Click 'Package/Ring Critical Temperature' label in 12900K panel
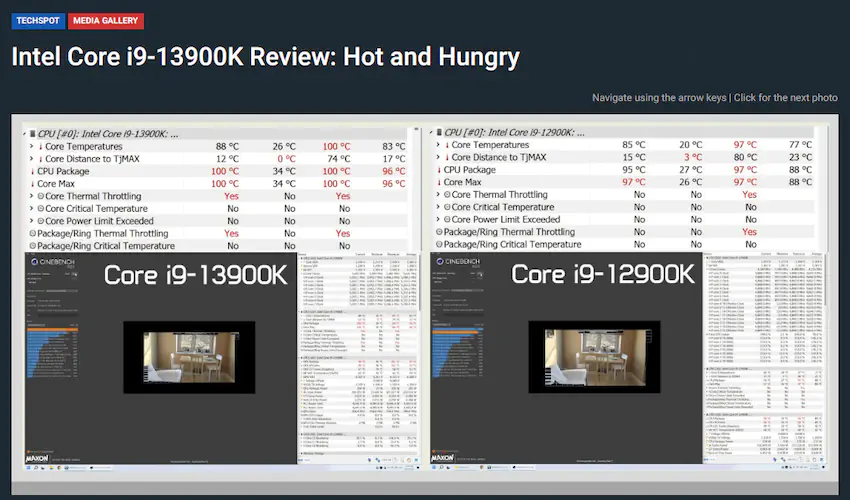 [x=513, y=245]
